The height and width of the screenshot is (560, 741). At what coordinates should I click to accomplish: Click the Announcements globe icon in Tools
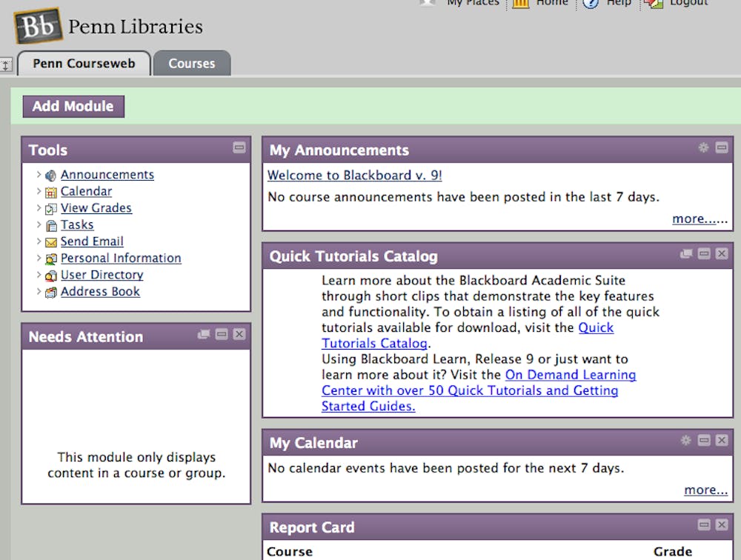pyautogui.click(x=50, y=176)
